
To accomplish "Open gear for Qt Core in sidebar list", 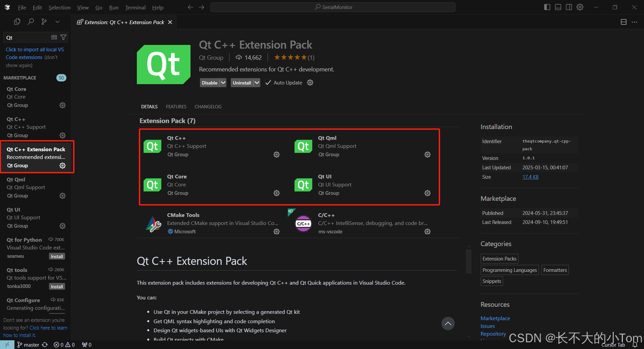I will pyautogui.click(x=62, y=105).
